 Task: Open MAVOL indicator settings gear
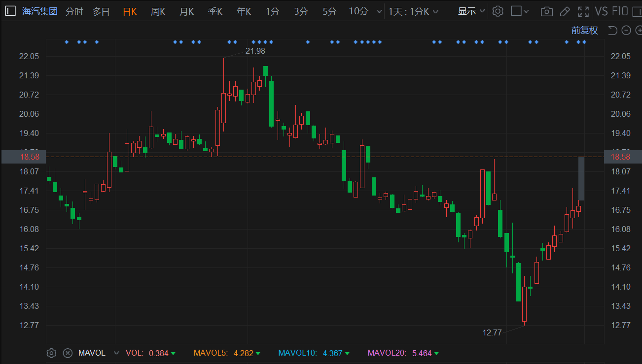tap(51, 353)
